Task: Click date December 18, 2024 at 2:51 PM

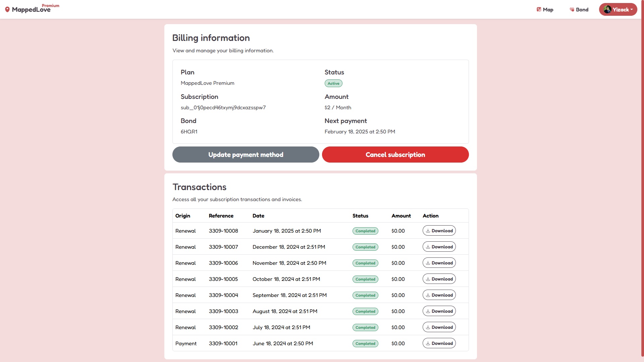Action: point(289,247)
